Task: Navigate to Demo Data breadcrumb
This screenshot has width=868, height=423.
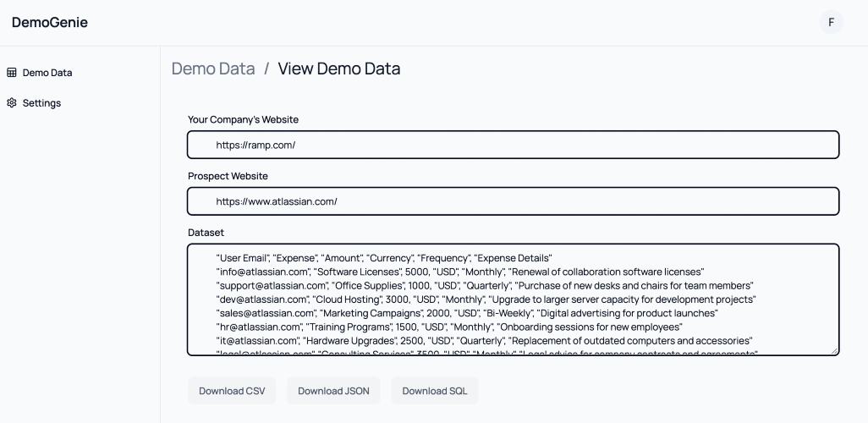Action: click(213, 69)
